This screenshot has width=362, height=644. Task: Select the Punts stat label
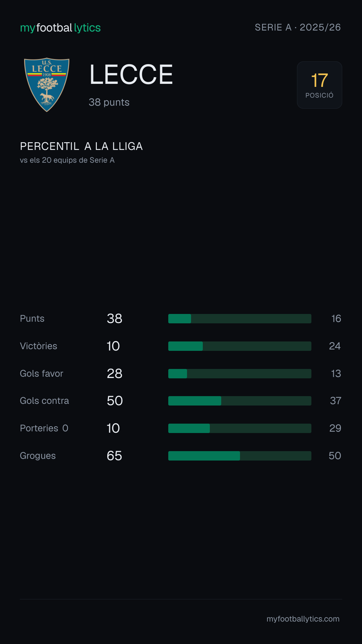(32, 319)
